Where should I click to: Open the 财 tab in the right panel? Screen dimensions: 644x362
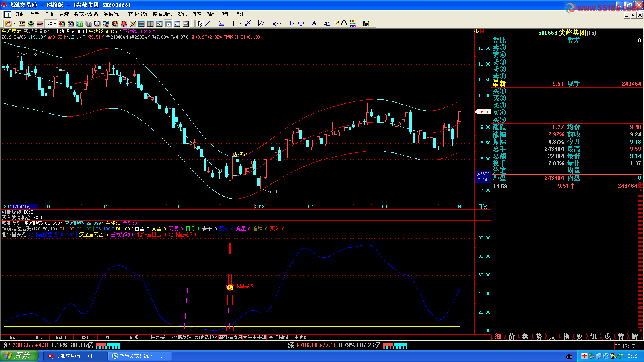580,337
